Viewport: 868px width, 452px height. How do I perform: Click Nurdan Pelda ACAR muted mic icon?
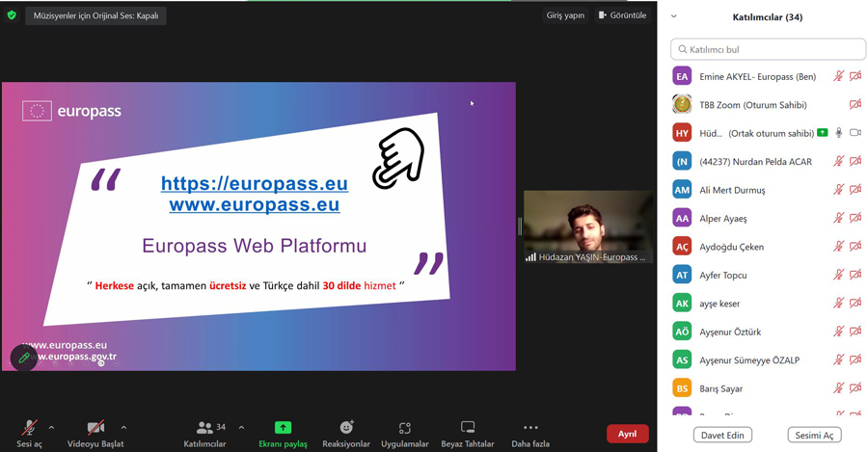(x=839, y=162)
